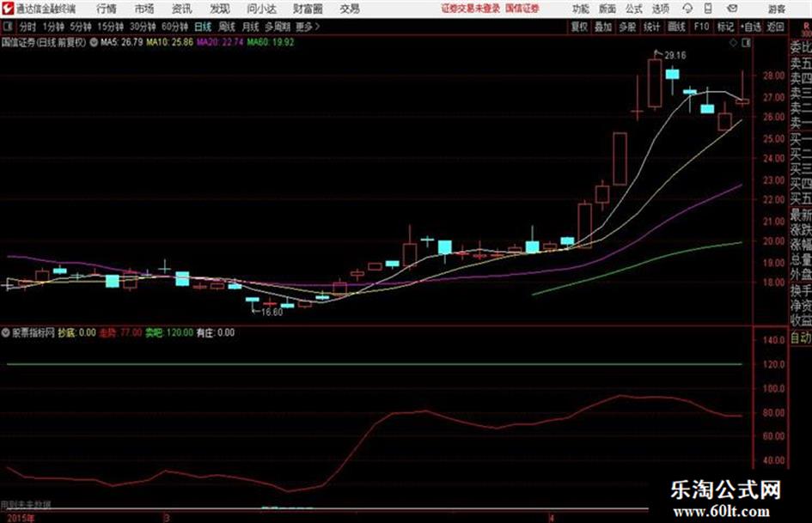Click the 统计 statistics toolbar button
Image resolution: width=812 pixels, height=523 pixels.
tap(651, 27)
